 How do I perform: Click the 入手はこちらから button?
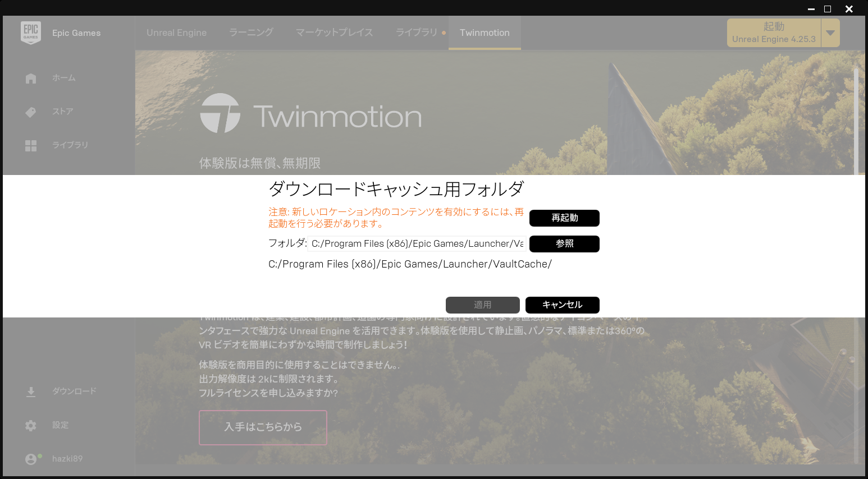click(x=263, y=427)
